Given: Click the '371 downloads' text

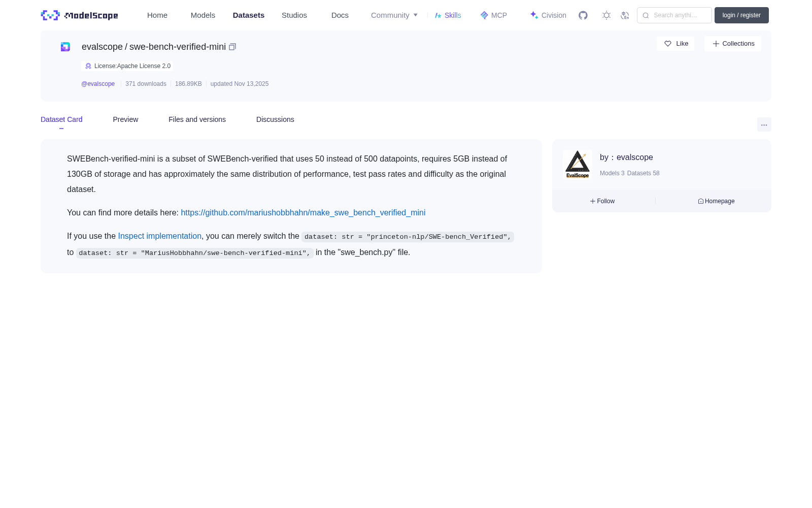Looking at the screenshot, I should (x=146, y=84).
